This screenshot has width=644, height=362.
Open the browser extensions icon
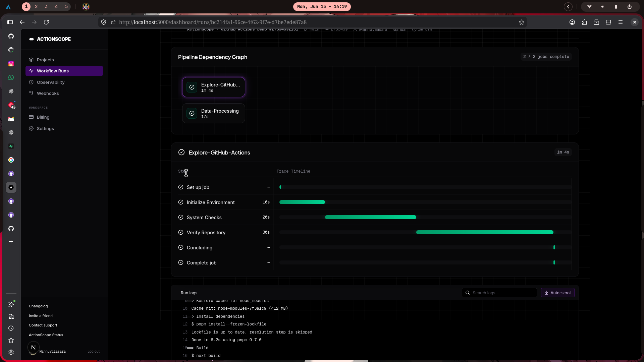[x=584, y=22]
